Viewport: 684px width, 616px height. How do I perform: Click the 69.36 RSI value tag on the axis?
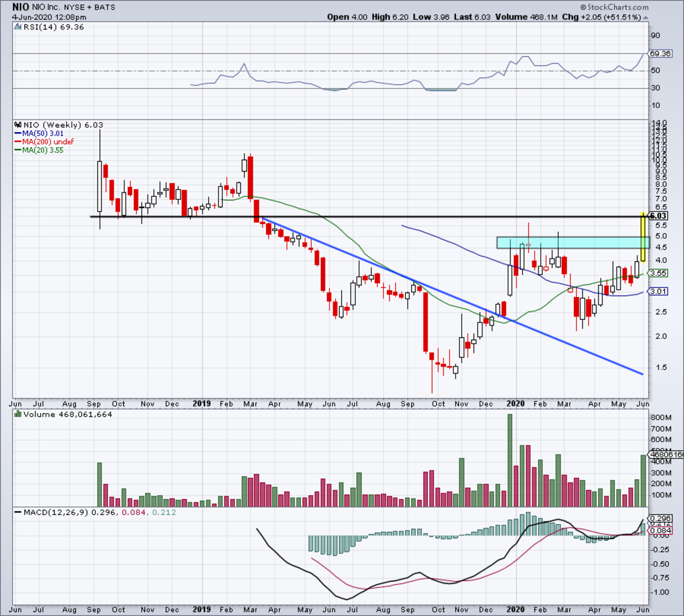(660, 54)
